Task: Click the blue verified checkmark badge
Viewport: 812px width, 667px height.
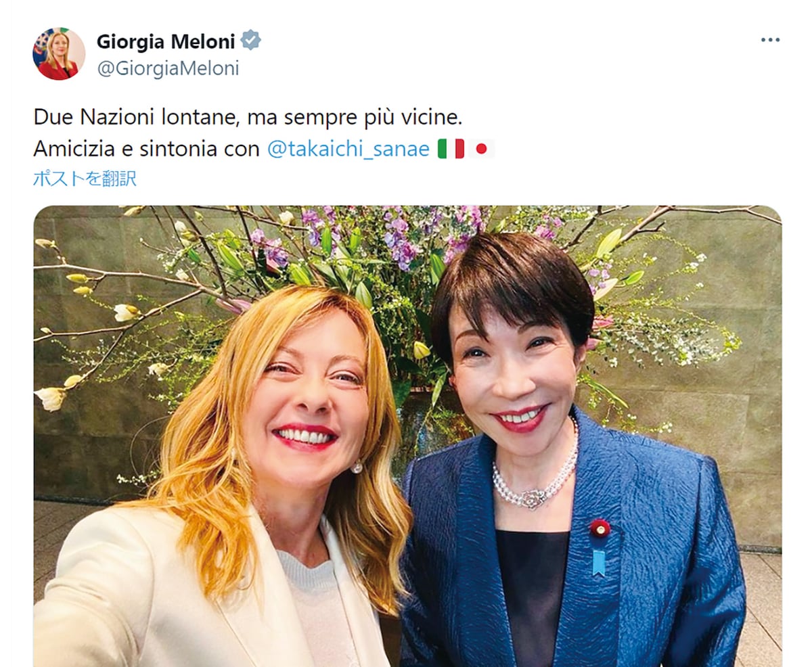Action: click(x=251, y=41)
